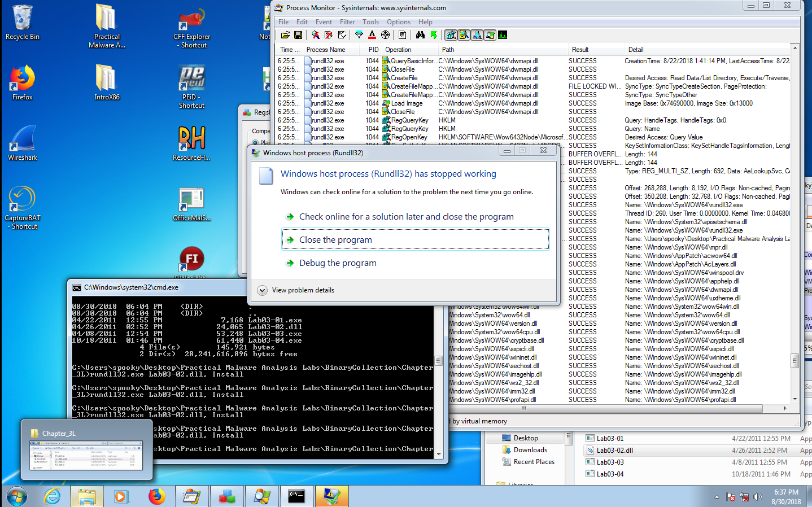Toggle Show Network Activity in Process Monitor
The image size is (812, 507).
tap(477, 35)
